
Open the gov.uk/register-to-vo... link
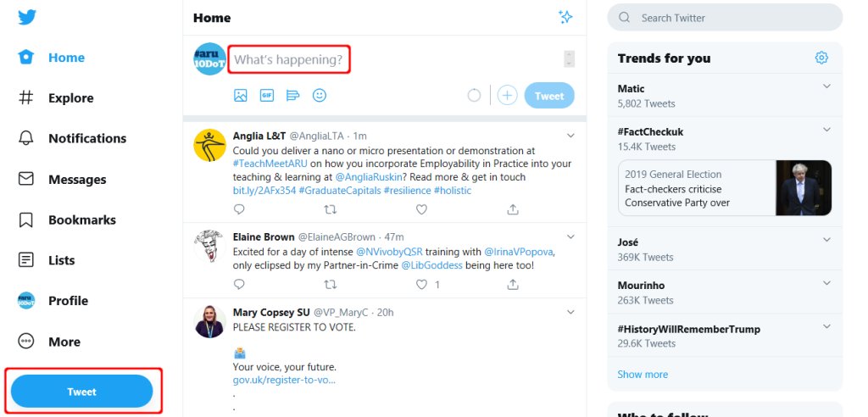click(284, 380)
